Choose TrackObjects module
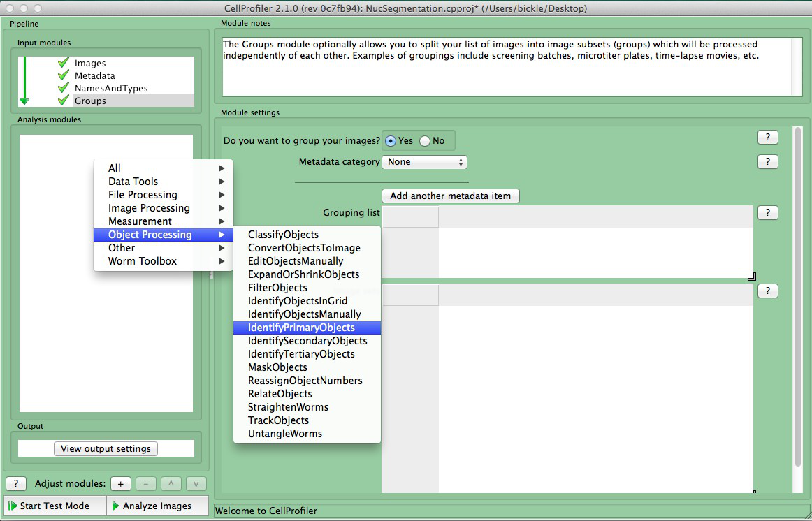 click(x=307, y=420)
